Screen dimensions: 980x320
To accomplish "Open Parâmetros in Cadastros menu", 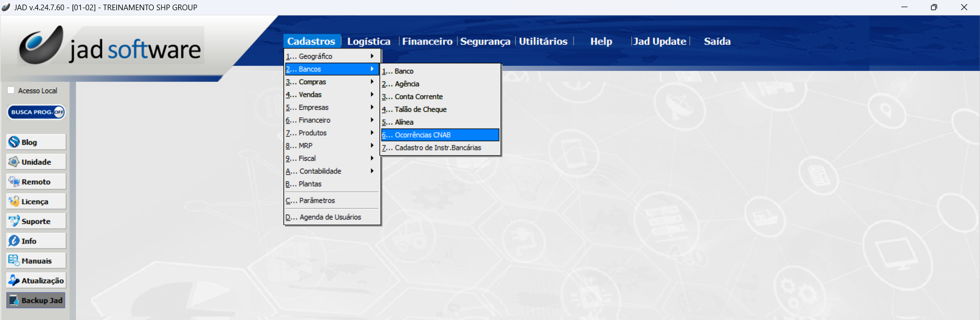I will pos(317,201).
